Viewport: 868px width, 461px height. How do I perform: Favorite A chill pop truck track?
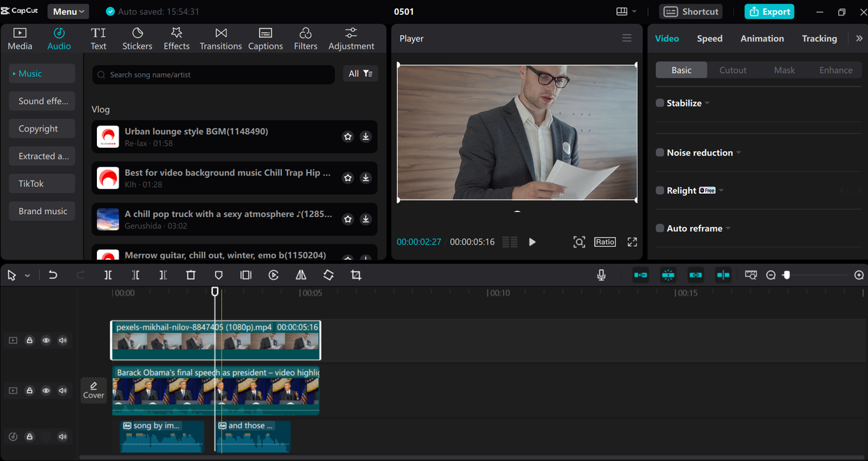348,219
